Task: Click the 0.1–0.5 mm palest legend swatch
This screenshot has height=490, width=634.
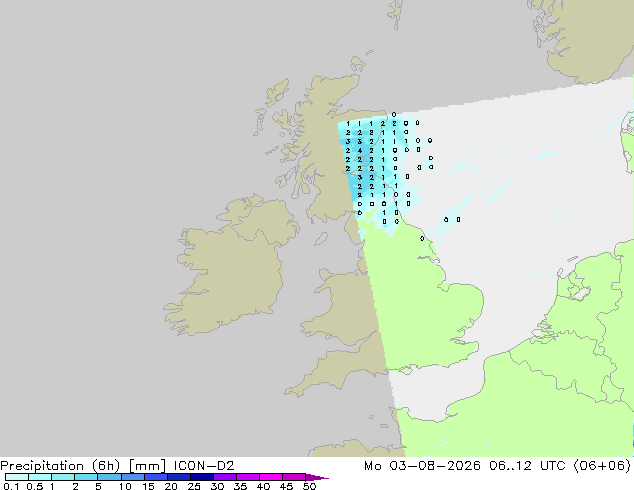Action: 17,477
